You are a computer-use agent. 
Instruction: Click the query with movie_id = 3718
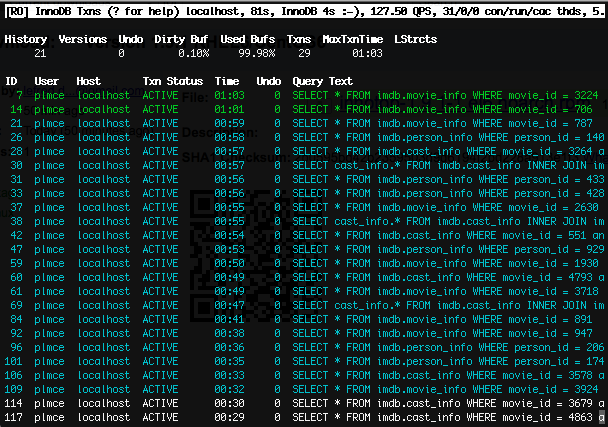point(444,291)
